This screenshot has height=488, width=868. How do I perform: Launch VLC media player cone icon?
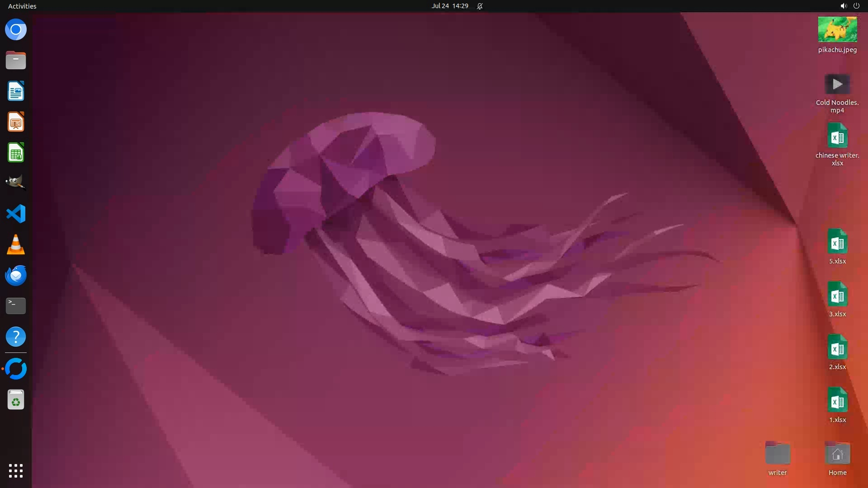(x=16, y=244)
